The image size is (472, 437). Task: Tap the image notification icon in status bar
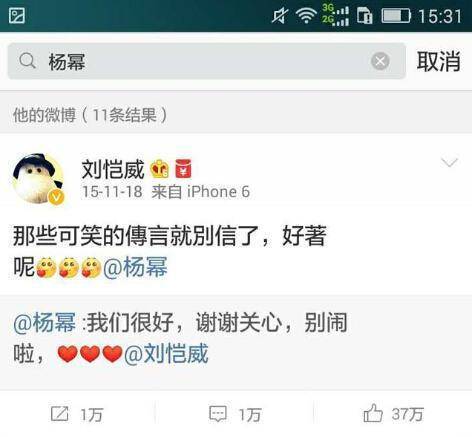click(x=17, y=16)
